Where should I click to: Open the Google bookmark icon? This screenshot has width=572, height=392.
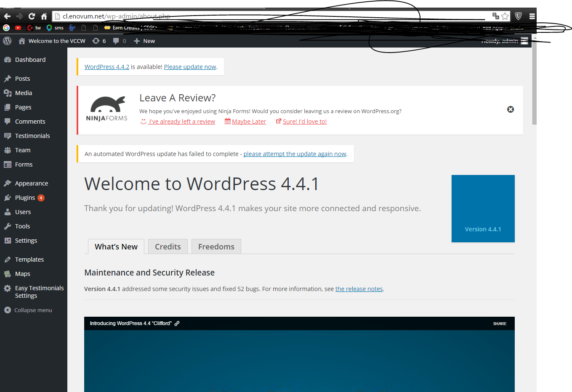(x=6, y=28)
